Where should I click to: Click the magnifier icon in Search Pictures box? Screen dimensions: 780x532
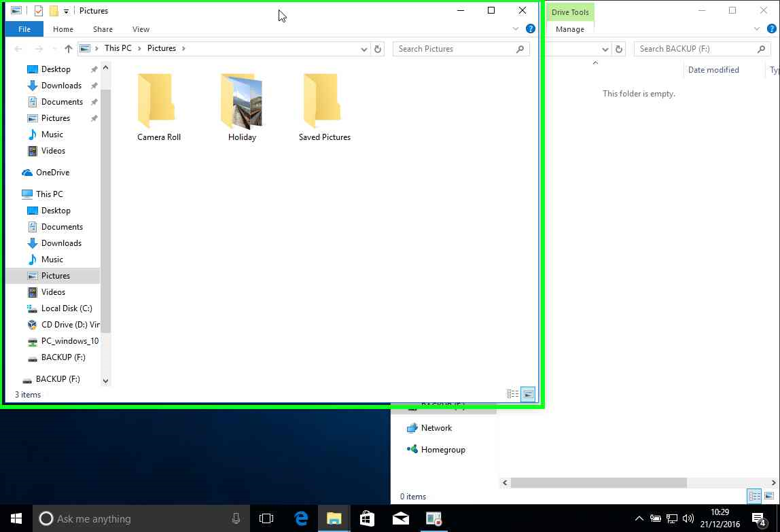click(520, 49)
